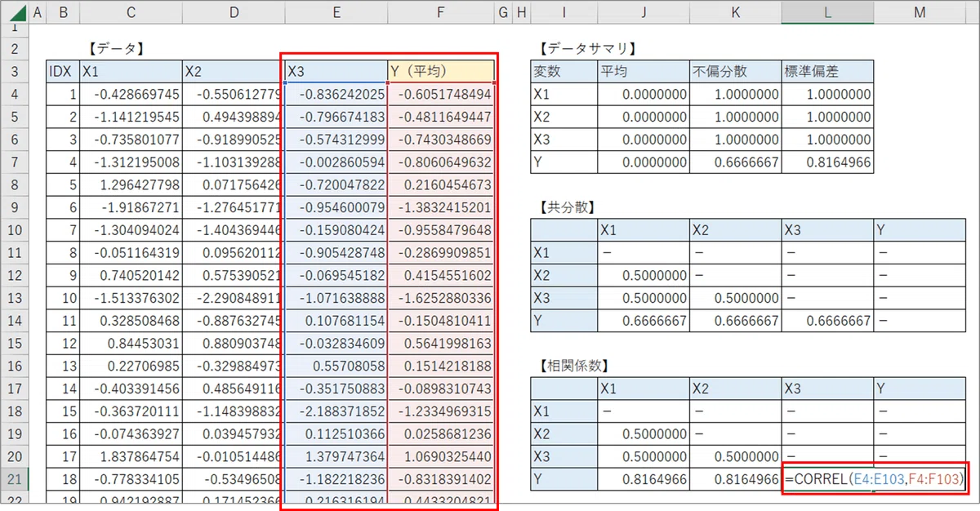Click the X3 row label in covariance table
This screenshot has height=511, width=980.
click(x=564, y=298)
